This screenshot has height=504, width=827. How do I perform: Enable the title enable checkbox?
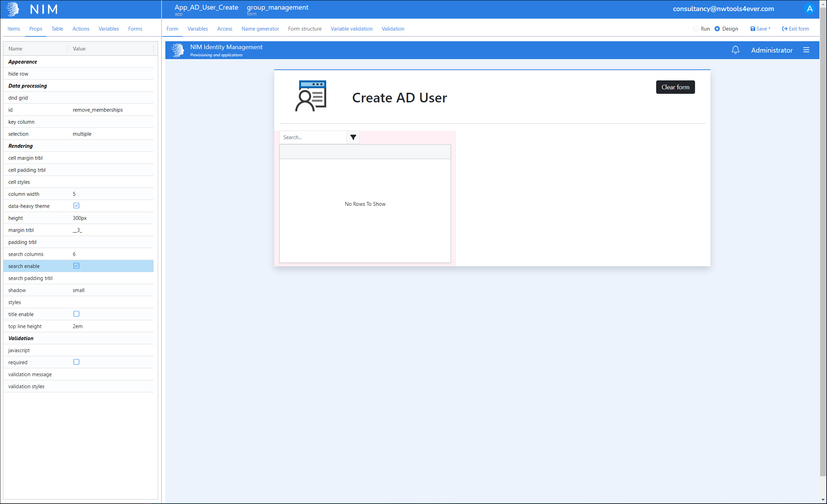(x=76, y=314)
